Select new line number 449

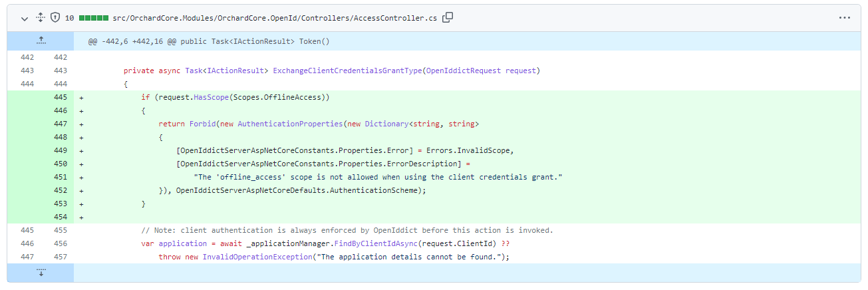coord(61,150)
